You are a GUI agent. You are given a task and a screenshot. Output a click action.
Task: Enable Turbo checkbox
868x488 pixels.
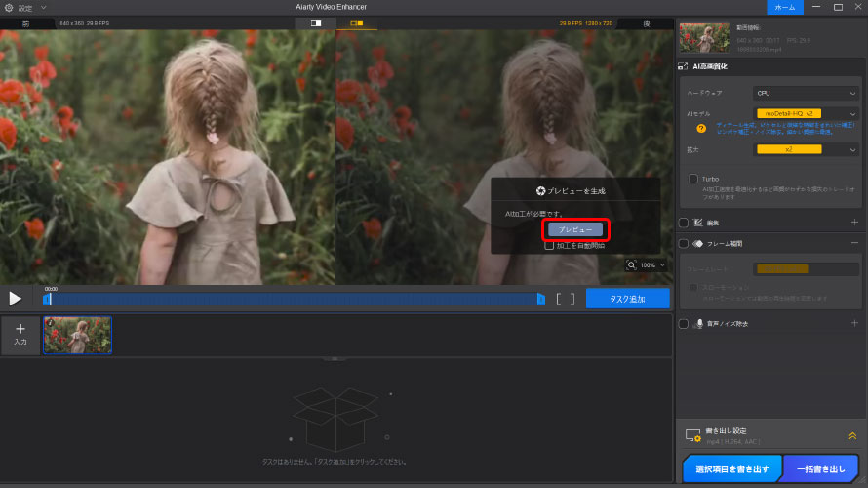[693, 179]
